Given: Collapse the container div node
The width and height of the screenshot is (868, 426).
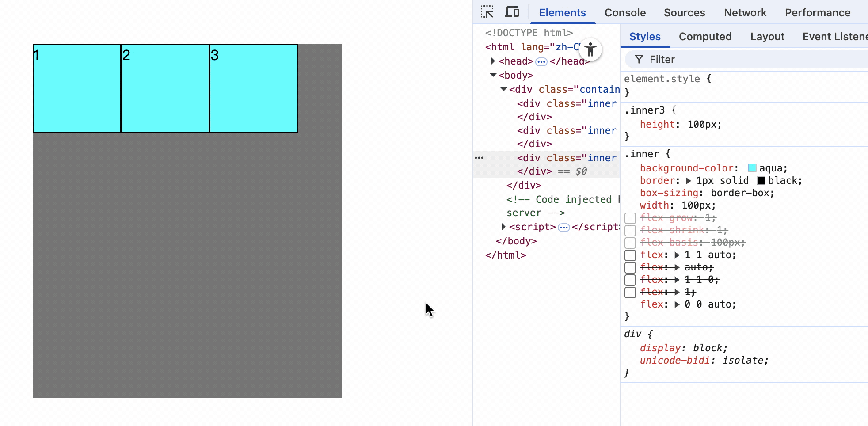Looking at the screenshot, I should [x=504, y=89].
